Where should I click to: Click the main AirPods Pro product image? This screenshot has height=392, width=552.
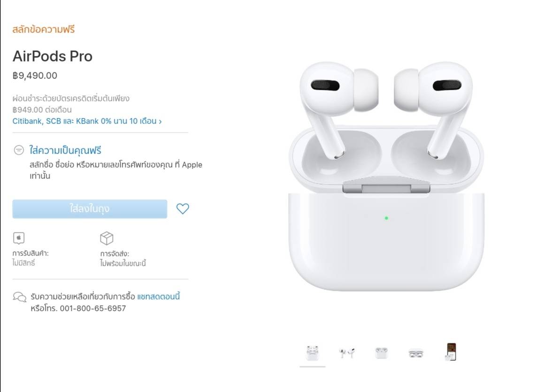click(386, 176)
